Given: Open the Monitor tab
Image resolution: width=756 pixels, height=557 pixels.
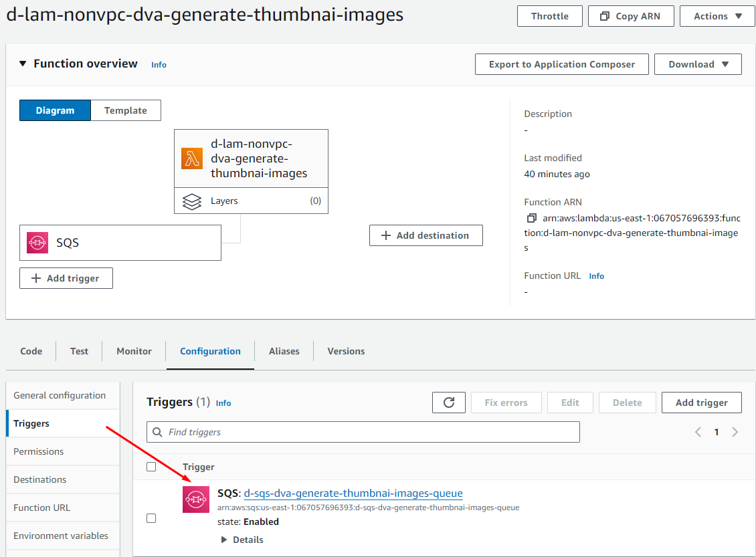Looking at the screenshot, I should 134,351.
